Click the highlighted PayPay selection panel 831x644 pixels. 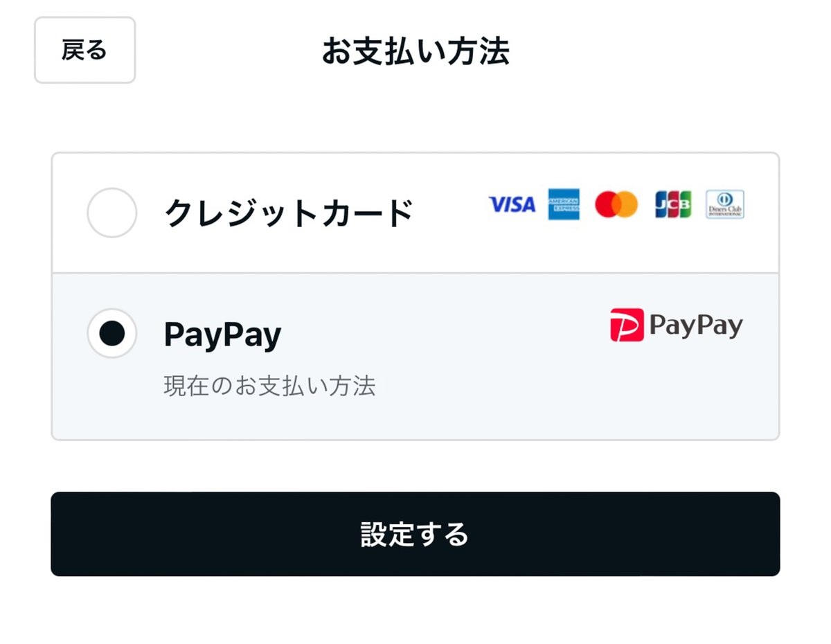coord(415,355)
